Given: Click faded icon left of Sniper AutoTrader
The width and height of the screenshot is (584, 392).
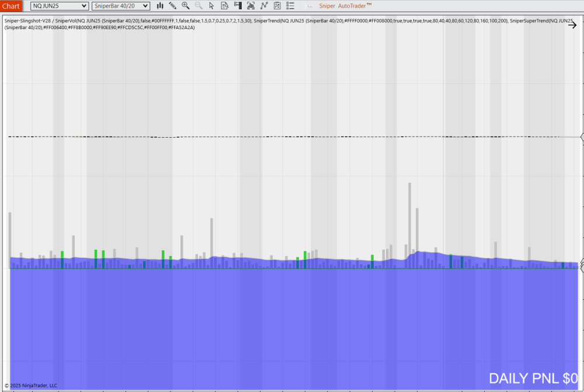Looking at the screenshot, I should [x=307, y=6].
